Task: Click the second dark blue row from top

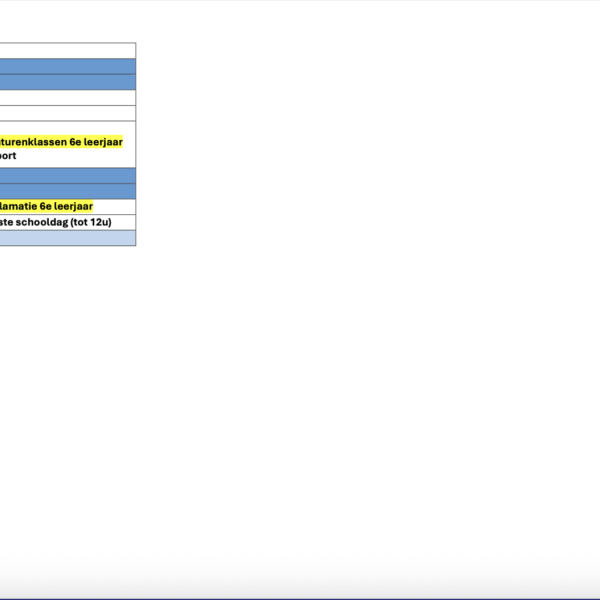Action: coord(66,82)
